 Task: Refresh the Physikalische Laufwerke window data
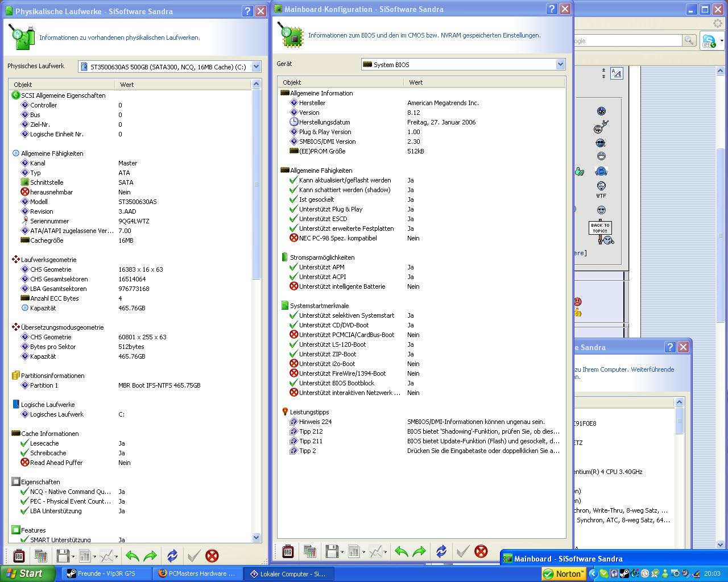[172, 555]
